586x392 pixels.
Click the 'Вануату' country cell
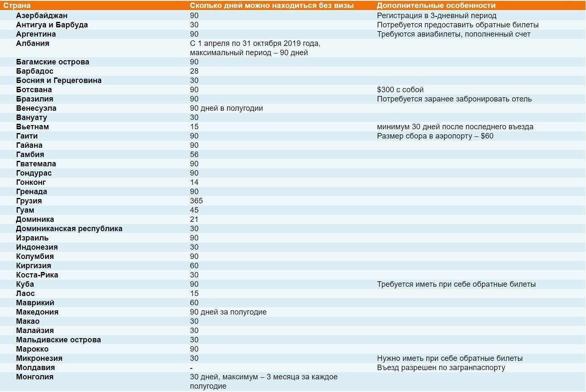[32, 117]
